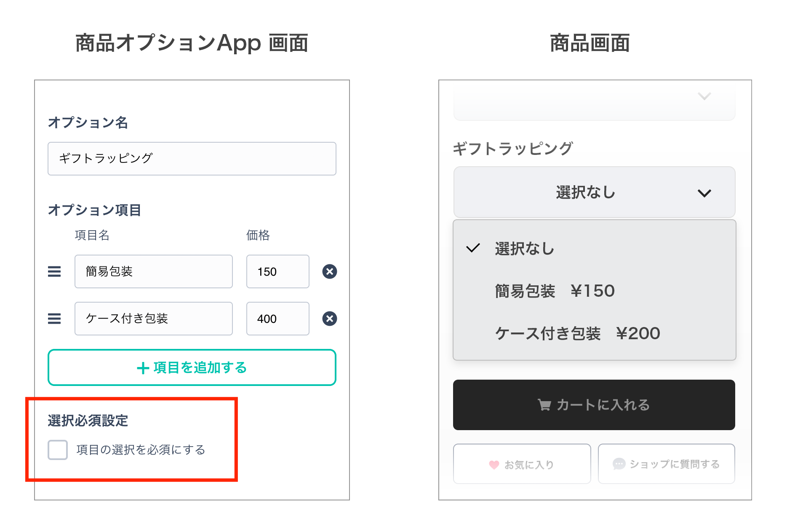This screenshot has width=787, height=532.
Task: Click the price field showing 150
Action: [277, 271]
